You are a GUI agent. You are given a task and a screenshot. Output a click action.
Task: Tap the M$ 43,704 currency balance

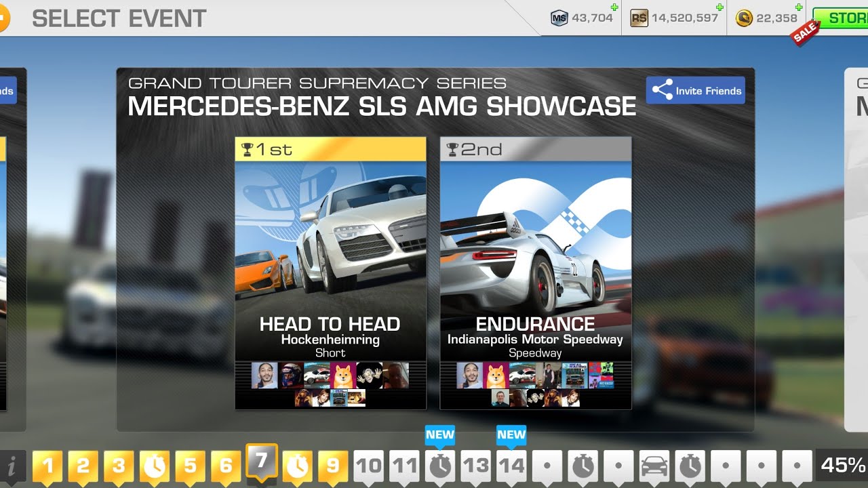582,18
